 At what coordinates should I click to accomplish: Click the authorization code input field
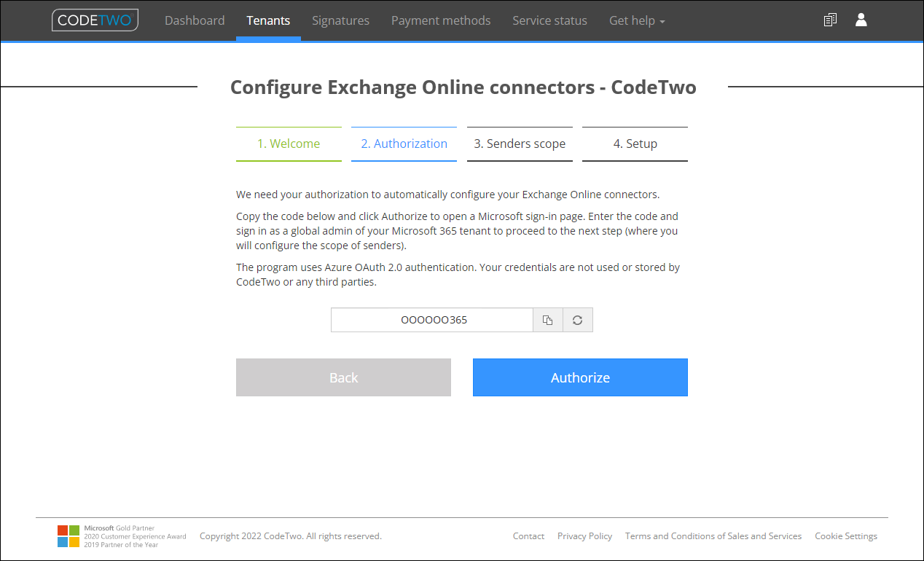[x=431, y=320]
